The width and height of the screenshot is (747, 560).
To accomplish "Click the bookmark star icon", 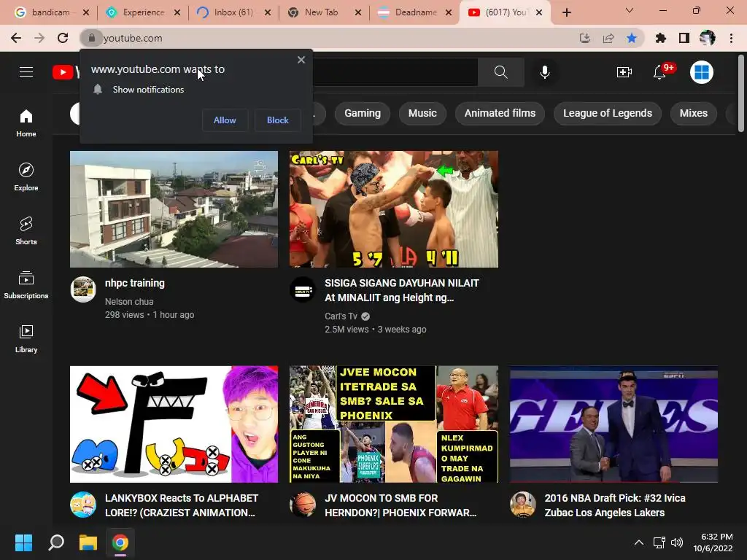I will (632, 38).
